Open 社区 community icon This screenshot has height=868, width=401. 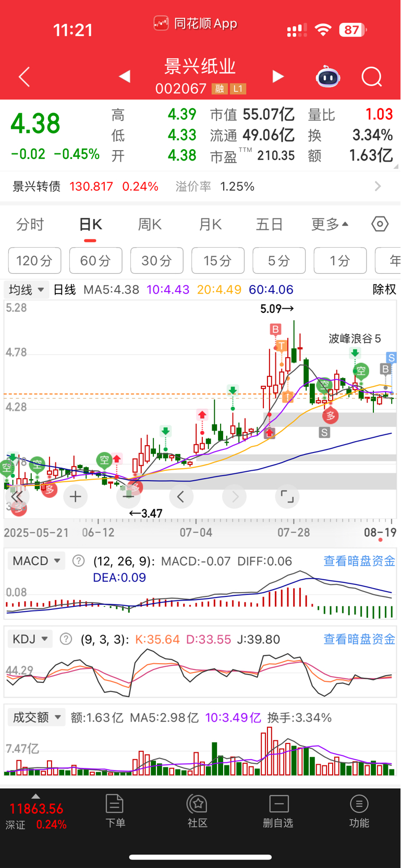tap(198, 811)
